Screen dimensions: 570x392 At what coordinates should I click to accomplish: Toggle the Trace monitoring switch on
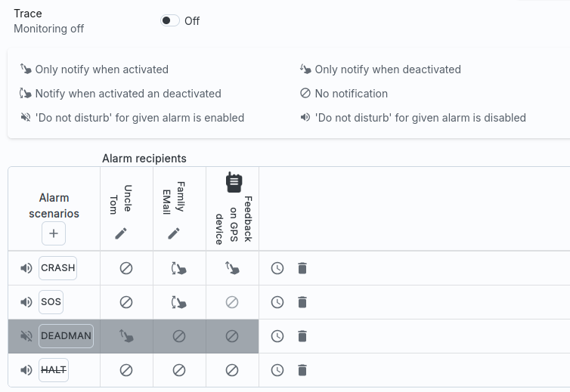(169, 20)
